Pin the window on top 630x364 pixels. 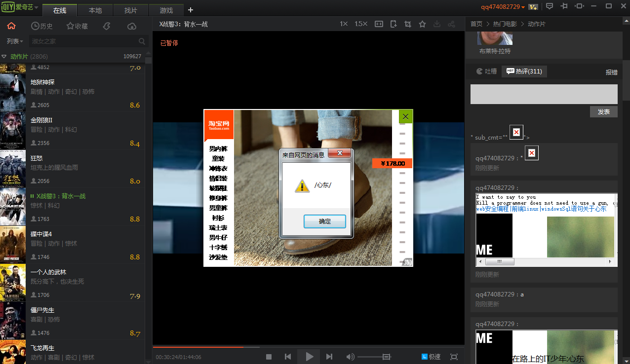564,6
